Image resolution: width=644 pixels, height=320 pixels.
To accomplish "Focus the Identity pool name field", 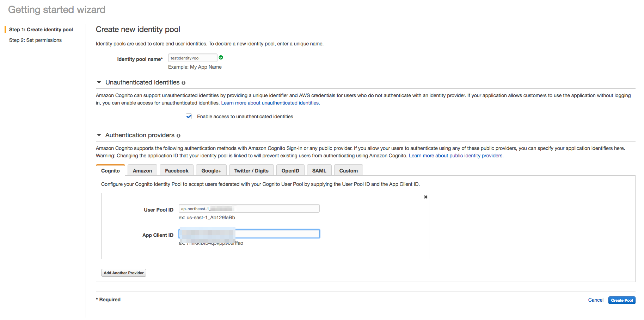I will (192, 58).
